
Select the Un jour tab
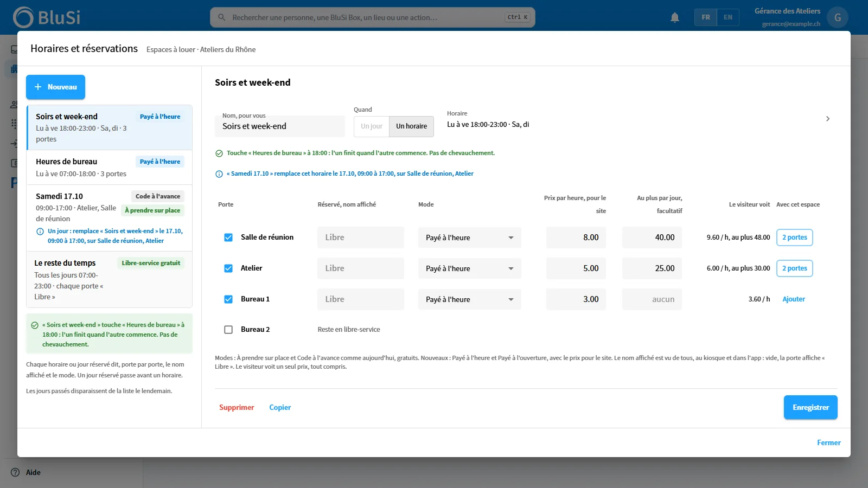pos(372,126)
